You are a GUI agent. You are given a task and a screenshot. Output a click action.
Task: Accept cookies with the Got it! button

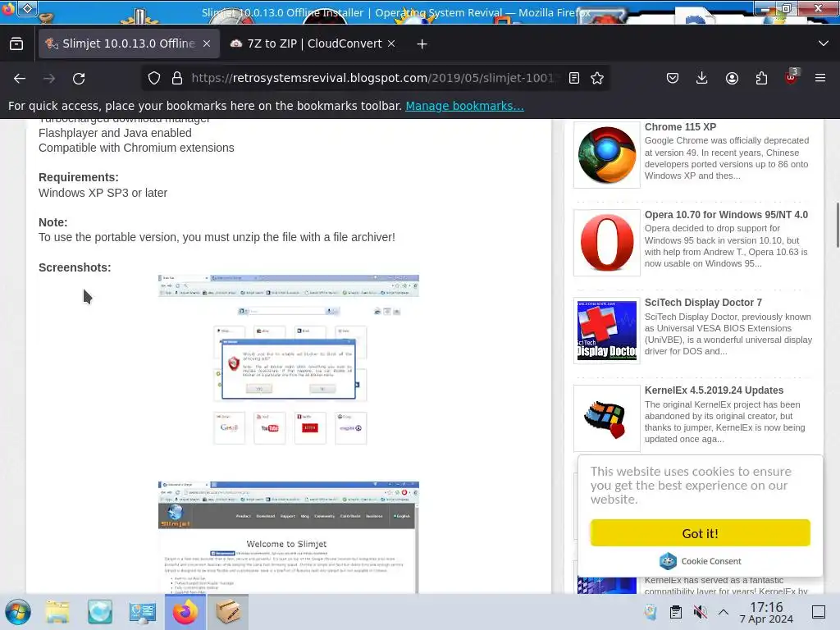(x=701, y=533)
